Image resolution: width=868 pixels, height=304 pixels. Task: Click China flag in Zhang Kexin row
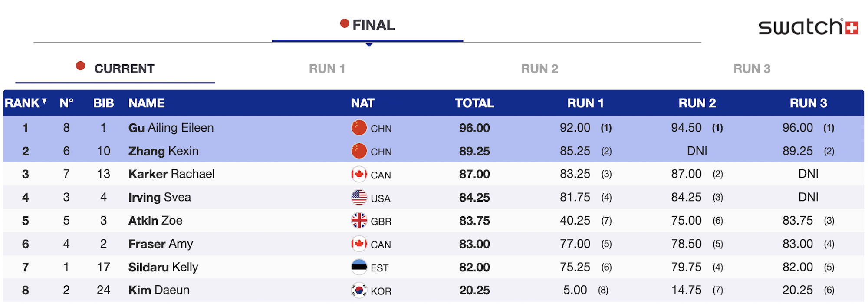pyautogui.click(x=359, y=151)
